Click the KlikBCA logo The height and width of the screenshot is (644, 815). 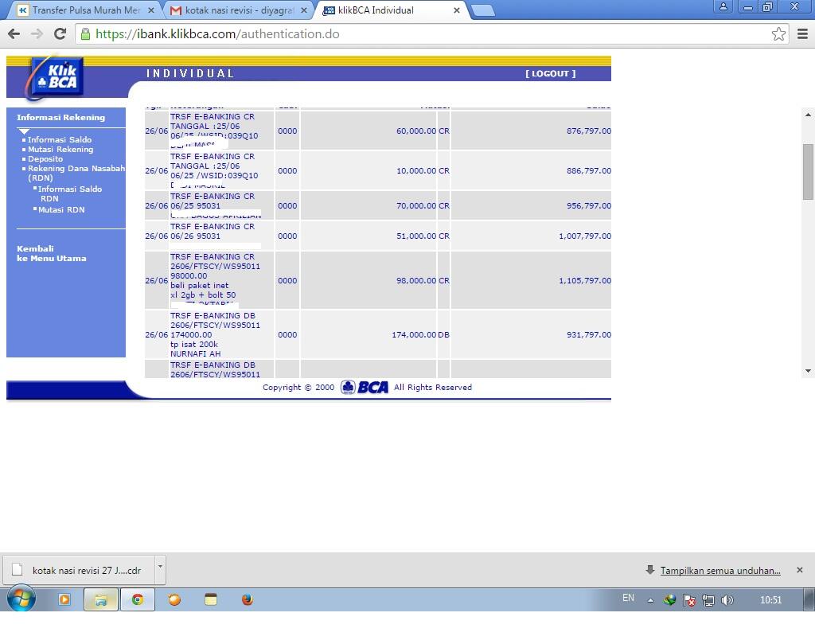coord(57,77)
